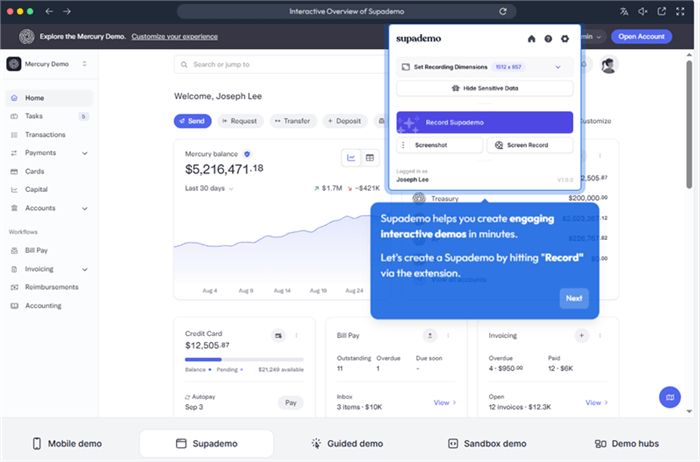Viewport: 700px width, 462px height.
Task: Click View in the Invoicing card
Action: [x=596, y=403]
